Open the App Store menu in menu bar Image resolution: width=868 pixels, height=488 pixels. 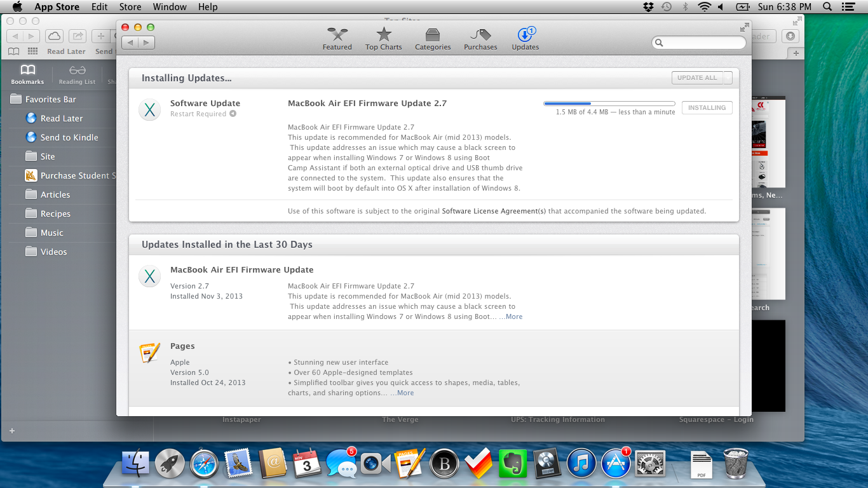click(57, 7)
